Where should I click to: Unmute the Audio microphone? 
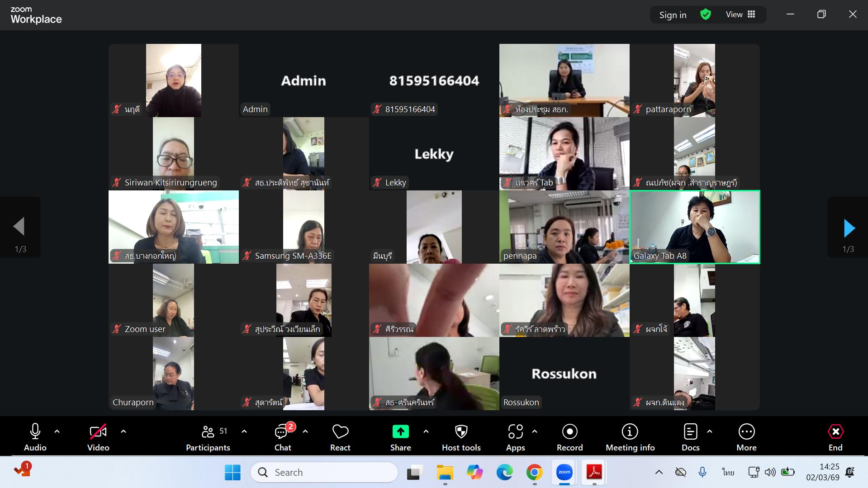[x=35, y=437]
